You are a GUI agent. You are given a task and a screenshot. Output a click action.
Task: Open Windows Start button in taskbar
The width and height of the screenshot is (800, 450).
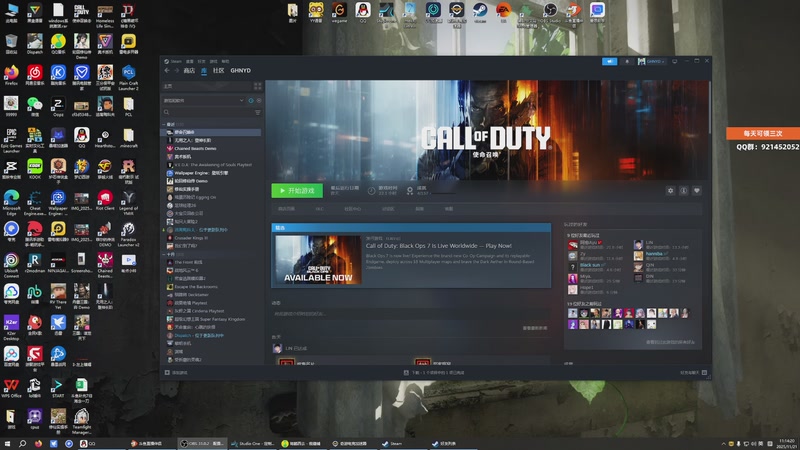7,443
